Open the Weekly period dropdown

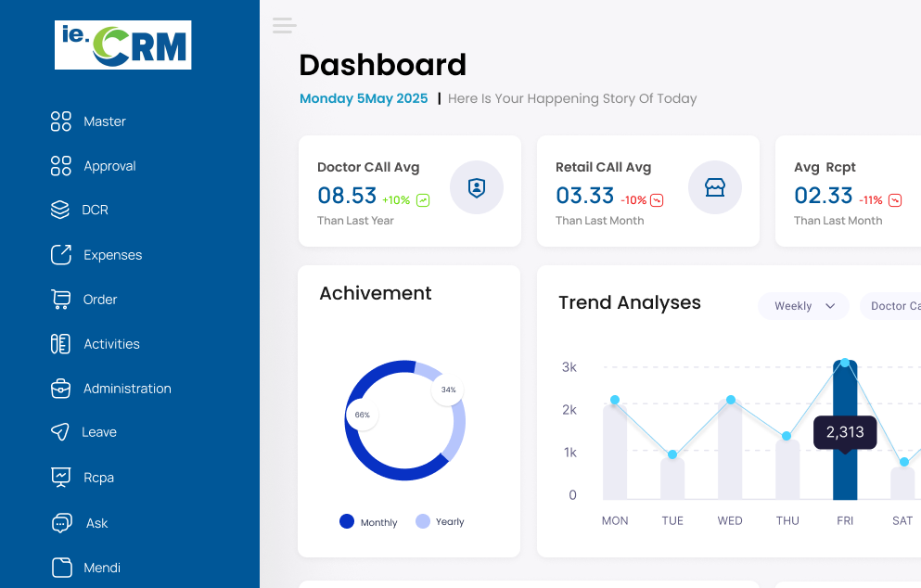tap(803, 306)
